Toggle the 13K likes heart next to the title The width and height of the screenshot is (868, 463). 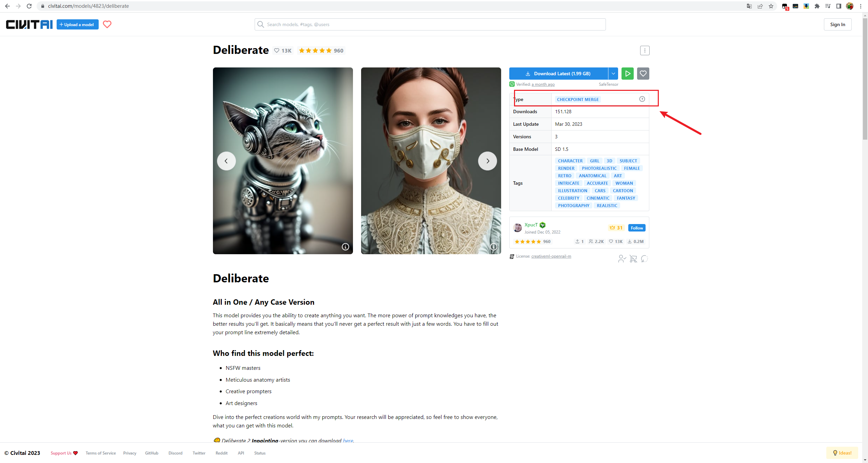pos(283,51)
